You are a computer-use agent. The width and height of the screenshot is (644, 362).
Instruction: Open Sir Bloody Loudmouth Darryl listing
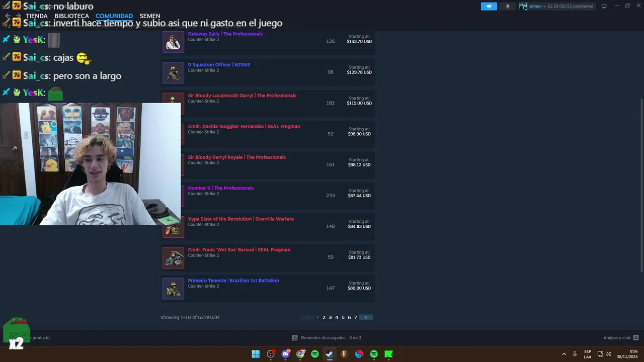[x=242, y=96]
